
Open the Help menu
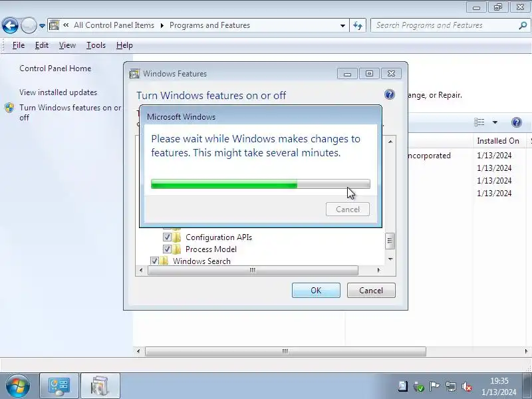coord(124,45)
